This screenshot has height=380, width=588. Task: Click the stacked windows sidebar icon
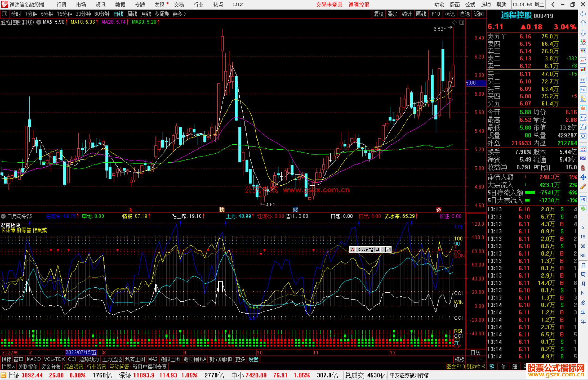pos(583,80)
